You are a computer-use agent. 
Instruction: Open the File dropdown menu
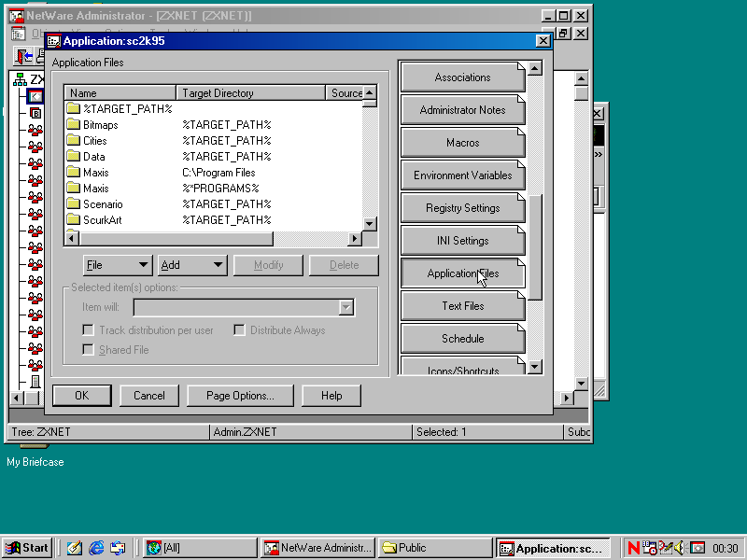(x=118, y=265)
